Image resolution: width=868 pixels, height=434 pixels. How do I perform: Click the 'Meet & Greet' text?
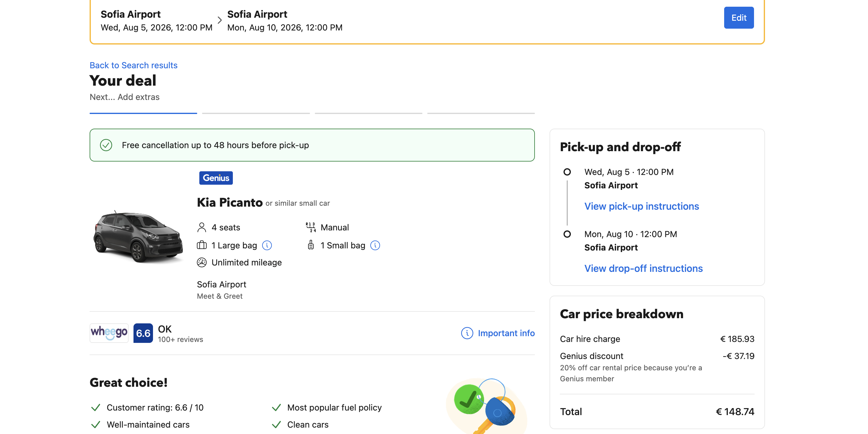(220, 296)
